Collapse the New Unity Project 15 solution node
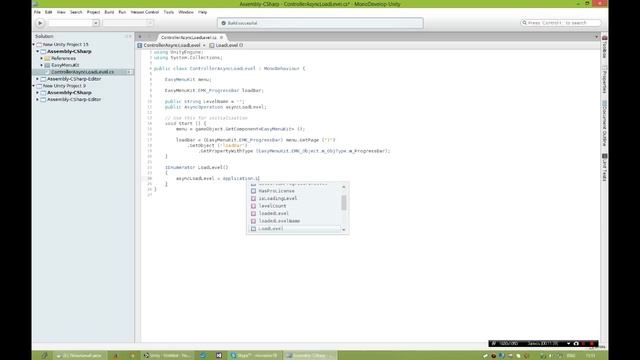640x360 pixels. 34,44
